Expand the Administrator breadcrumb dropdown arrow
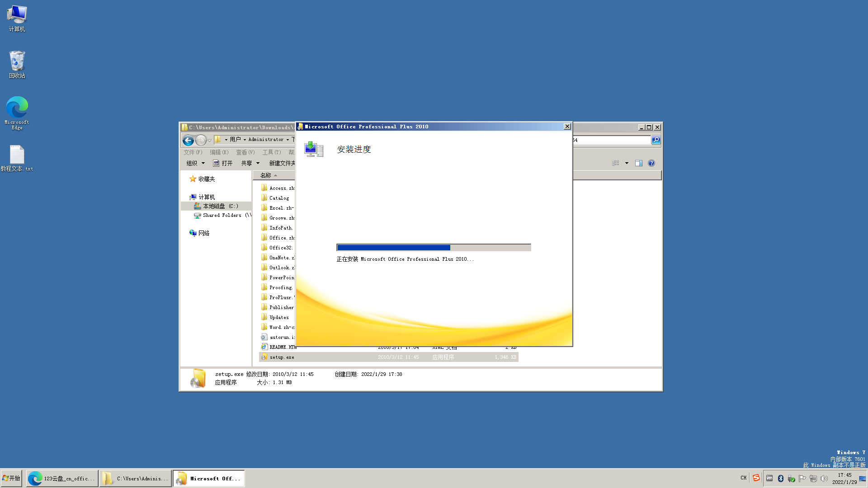Image resolution: width=868 pixels, height=488 pixels. (288, 140)
